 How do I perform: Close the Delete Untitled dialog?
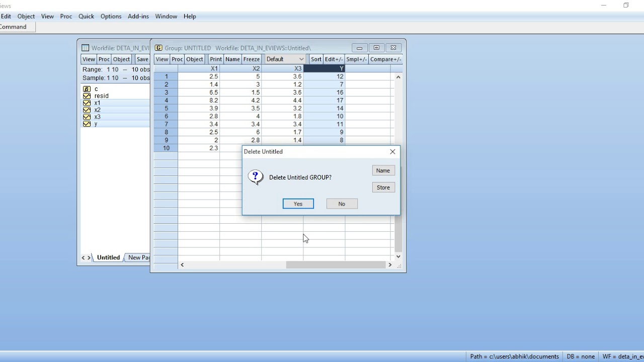tap(392, 151)
